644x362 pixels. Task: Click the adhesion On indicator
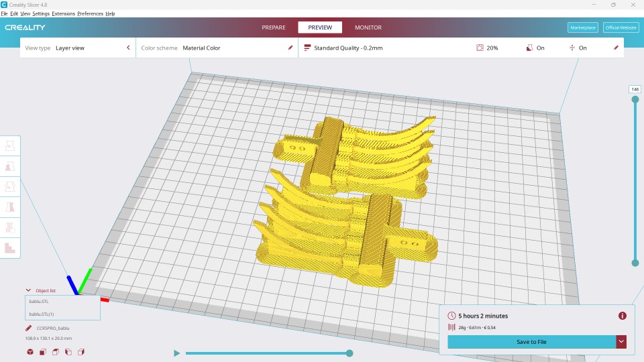coord(578,48)
